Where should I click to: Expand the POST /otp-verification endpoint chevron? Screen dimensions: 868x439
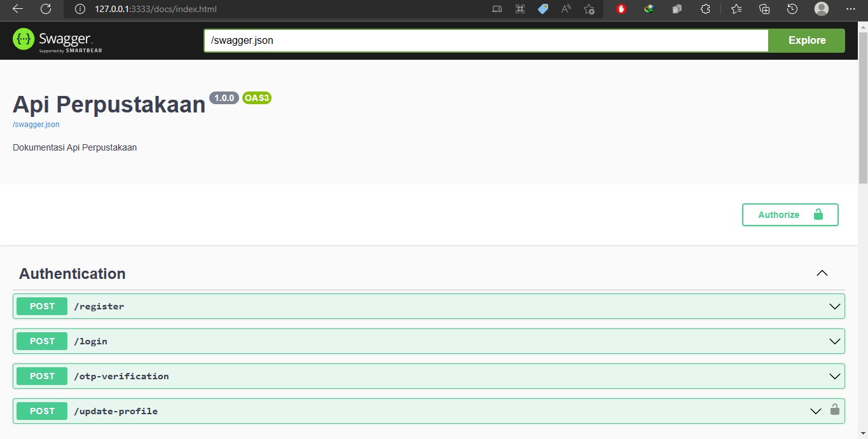834,376
